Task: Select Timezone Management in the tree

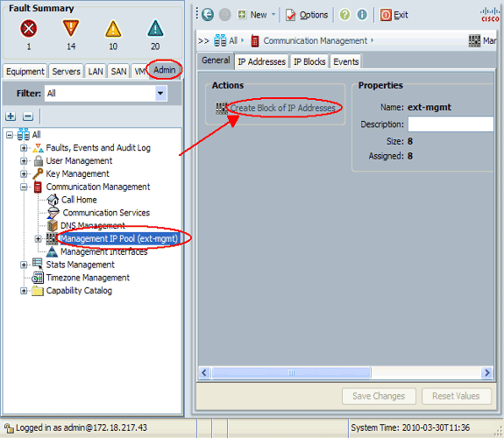Action: click(88, 278)
